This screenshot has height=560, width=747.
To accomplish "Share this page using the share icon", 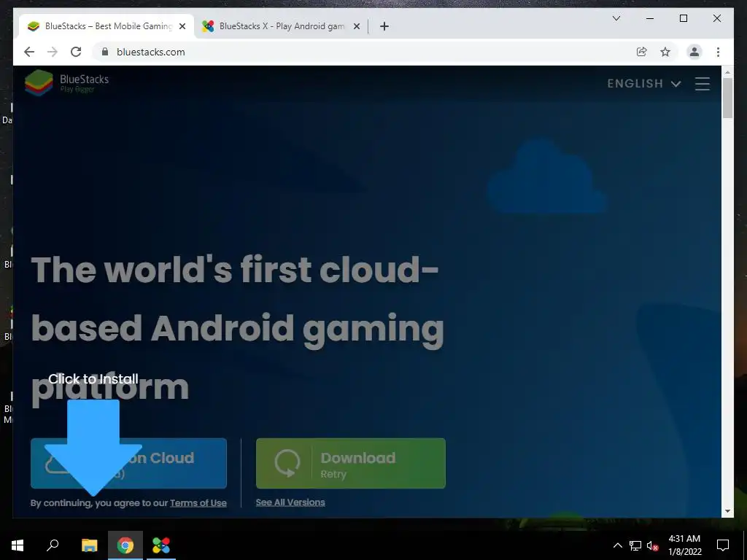I will [x=642, y=52].
